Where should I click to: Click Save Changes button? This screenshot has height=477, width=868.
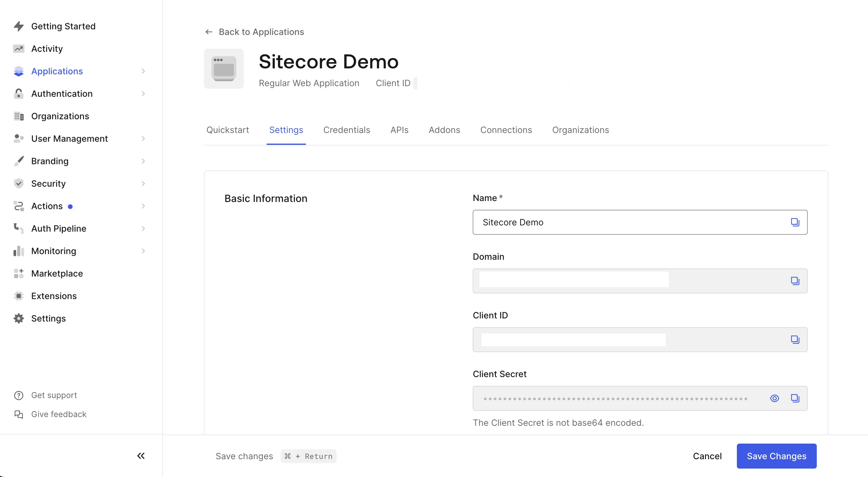[x=777, y=456]
